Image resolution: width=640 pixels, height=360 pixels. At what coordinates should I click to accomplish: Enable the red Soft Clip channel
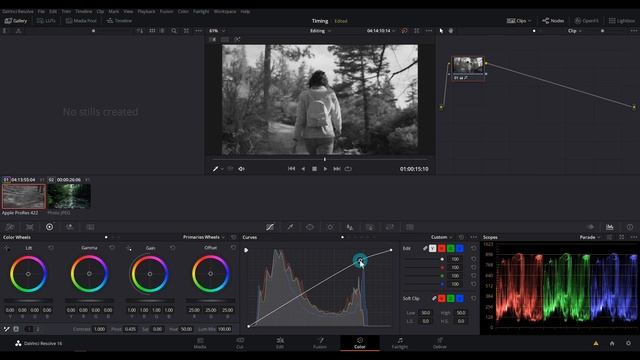click(x=442, y=298)
